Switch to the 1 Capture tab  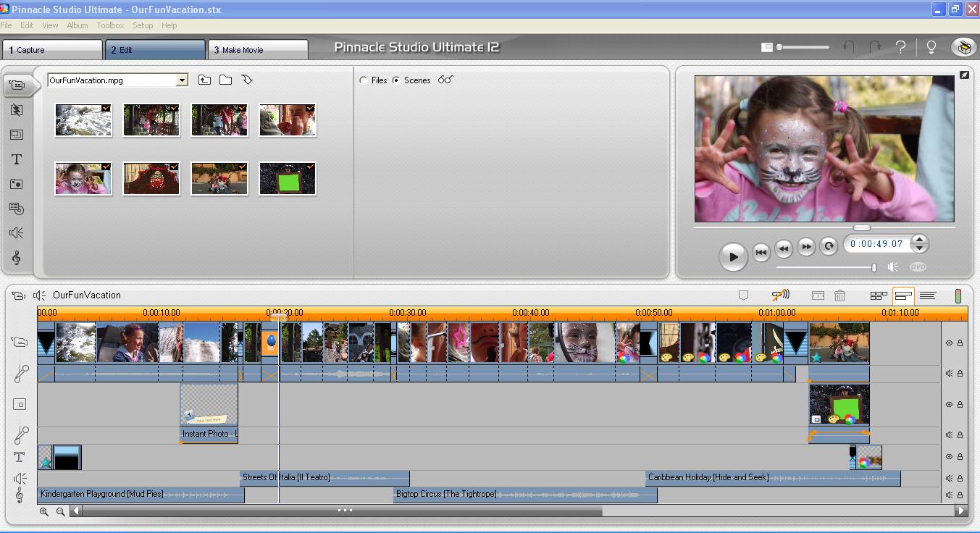pyautogui.click(x=52, y=49)
